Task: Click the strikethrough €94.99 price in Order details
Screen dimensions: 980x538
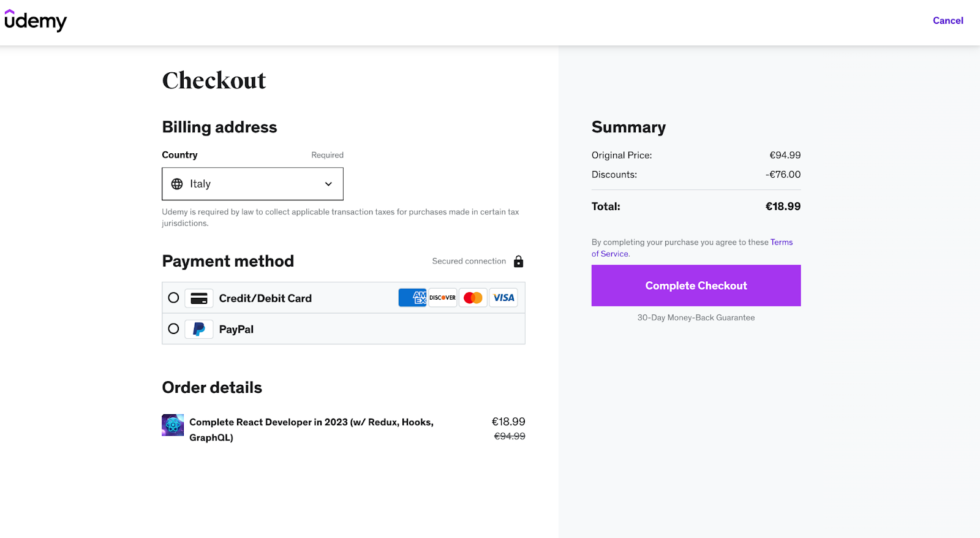Action: point(510,436)
